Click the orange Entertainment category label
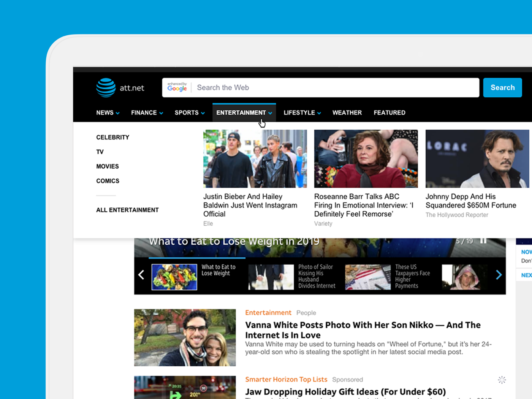Viewport: 532px width, 399px height. pos(268,312)
